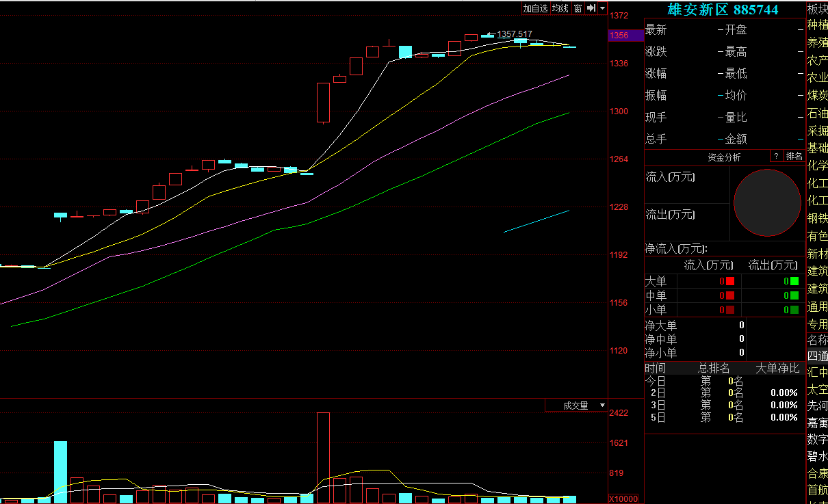The image size is (828, 504).
Task: Select the 3日 row in ranking table
Action: coord(725,406)
